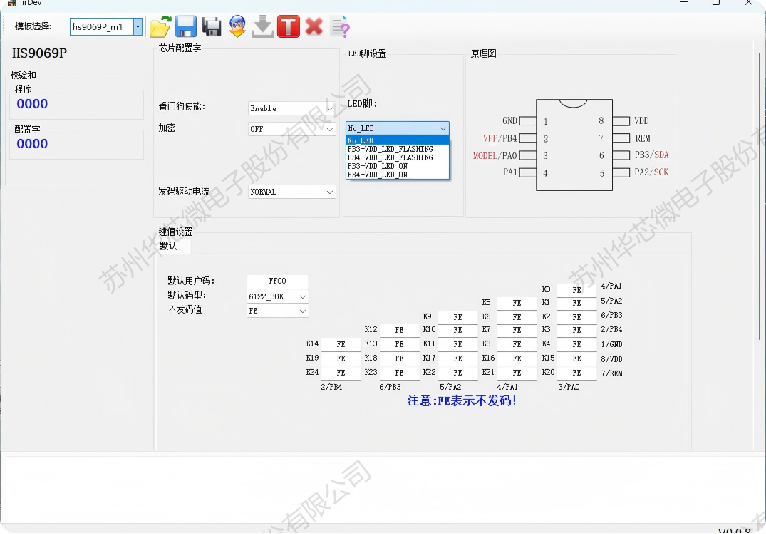Save with the blue floppy disk icon
766x534 pixels.
pos(186,26)
